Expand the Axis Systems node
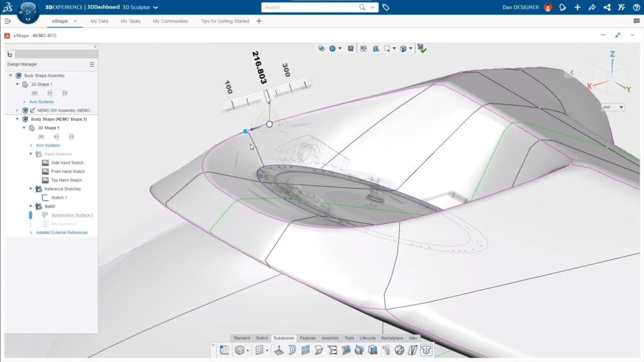Viewport: 644px width, 362px height. tap(30, 145)
